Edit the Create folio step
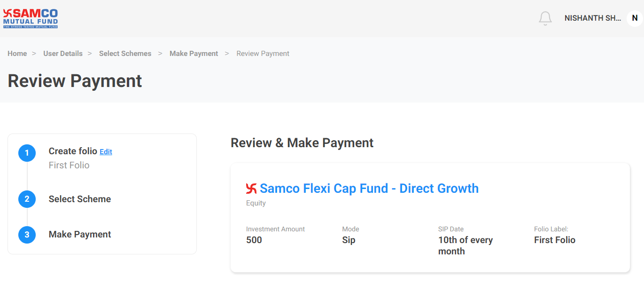 click(x=106, y=152)
